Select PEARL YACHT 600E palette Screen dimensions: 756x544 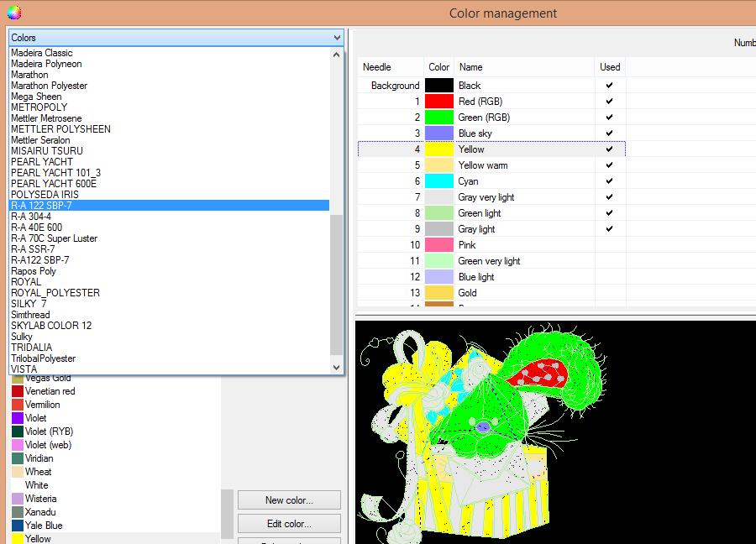[x=54, y=184]
